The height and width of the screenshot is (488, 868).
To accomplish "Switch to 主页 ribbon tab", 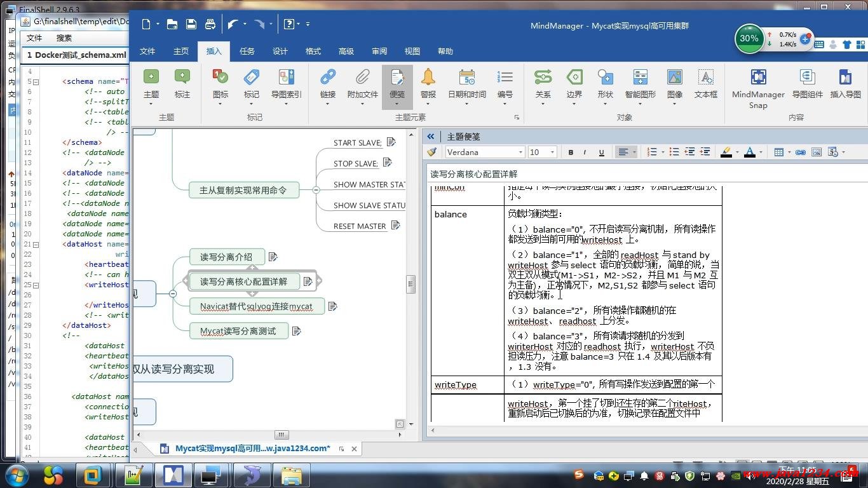I will [181, 51].
